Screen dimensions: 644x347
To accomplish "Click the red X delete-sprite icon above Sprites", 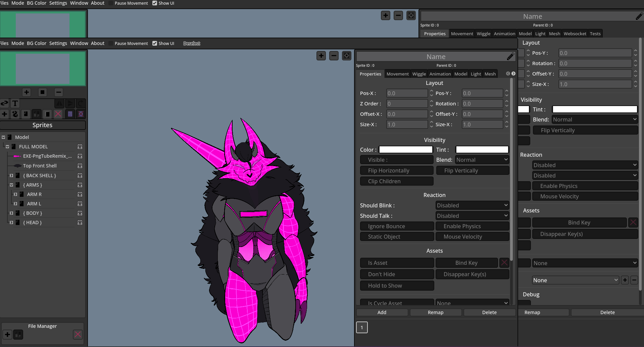I will (x=58, y=114).
